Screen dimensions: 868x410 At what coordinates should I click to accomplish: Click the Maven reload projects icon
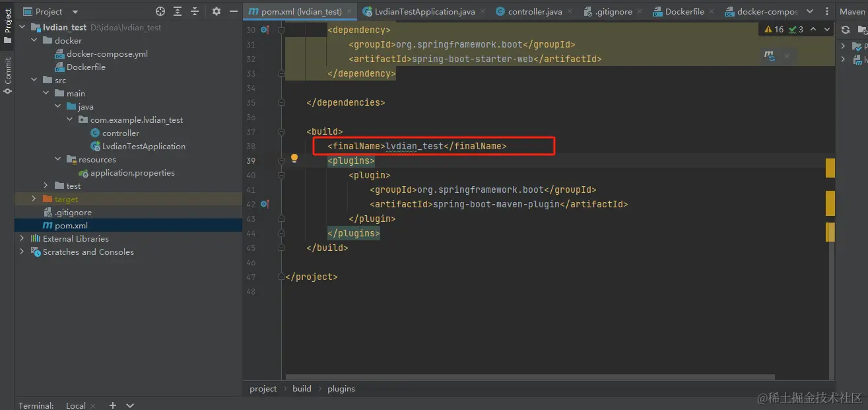pos(845,30)
